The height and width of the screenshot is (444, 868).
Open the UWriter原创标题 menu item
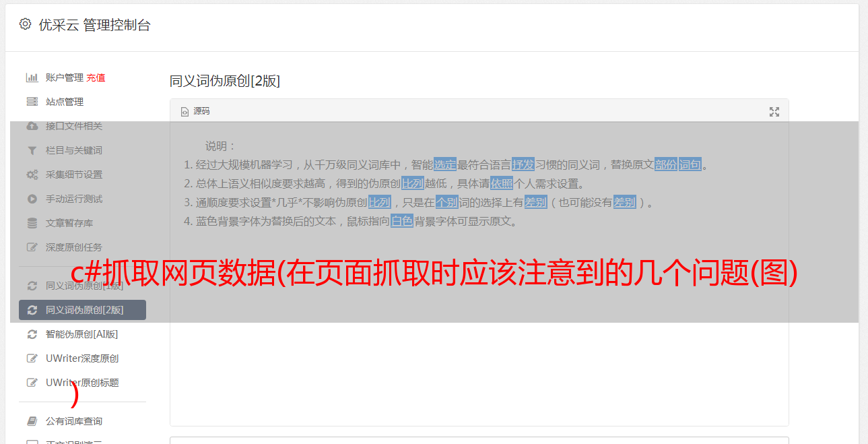tap(82, 383)
